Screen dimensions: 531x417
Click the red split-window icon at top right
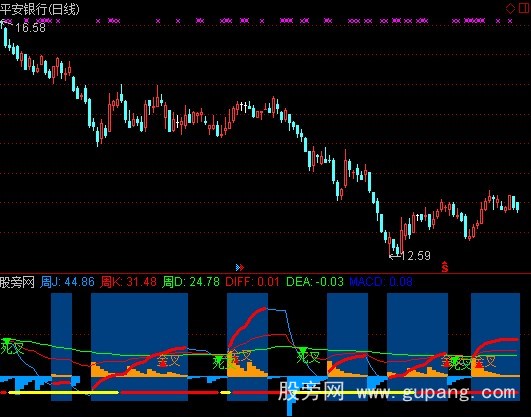[524, 8]
